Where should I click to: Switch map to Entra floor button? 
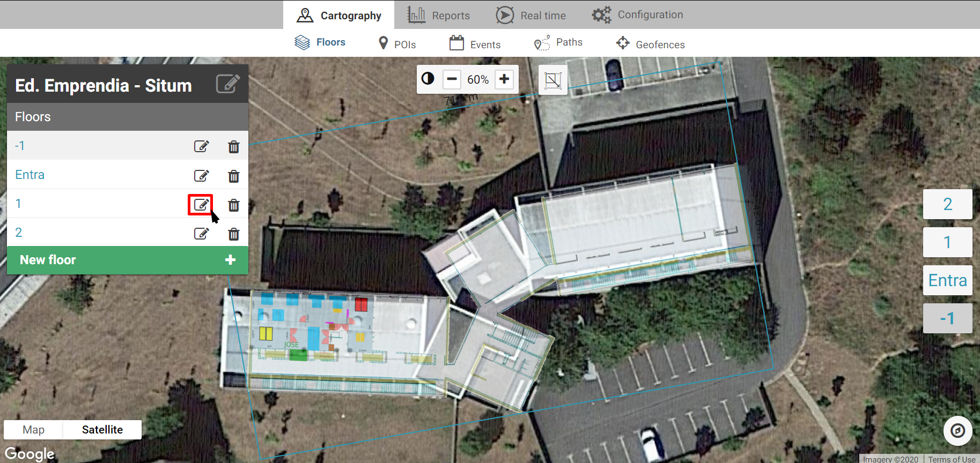coord(948,280)
